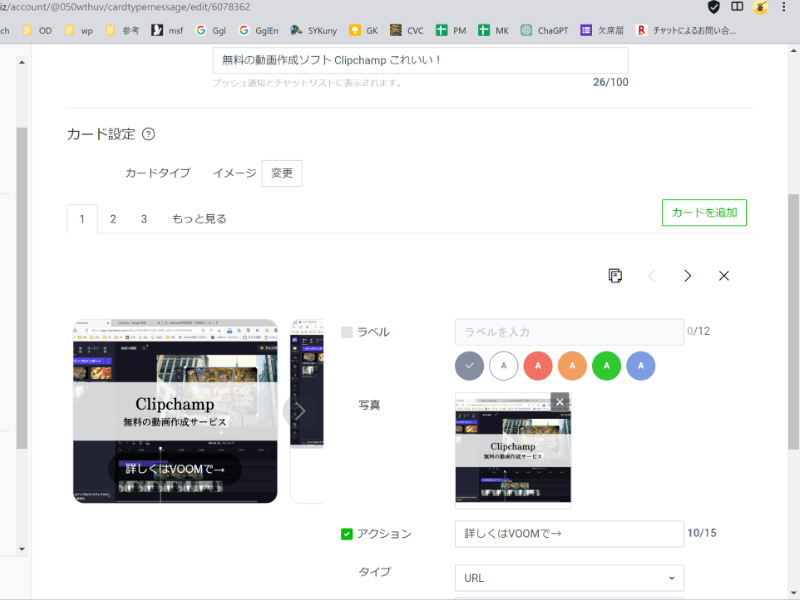
Task: Delete card with the X icon
Action: (724, 276)
